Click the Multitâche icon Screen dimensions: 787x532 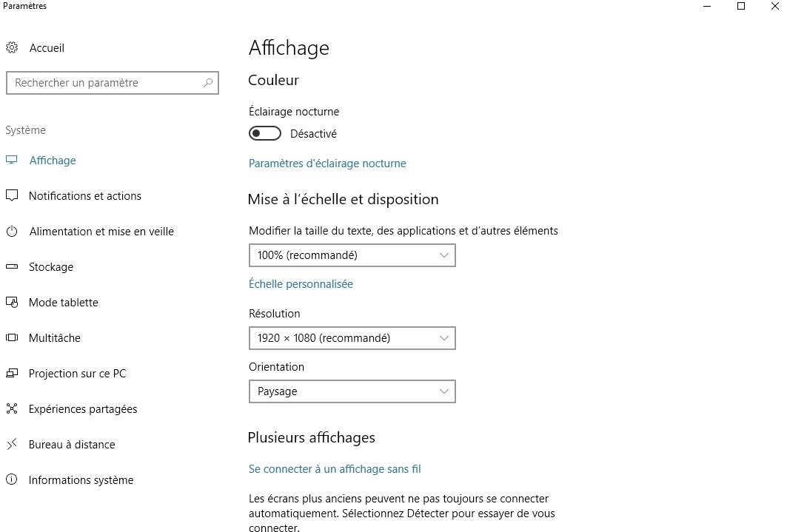pyautogui.click(x=12, y=338)
